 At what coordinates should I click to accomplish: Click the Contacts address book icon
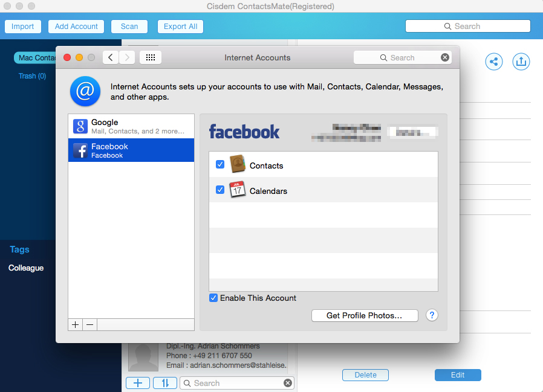238,164
